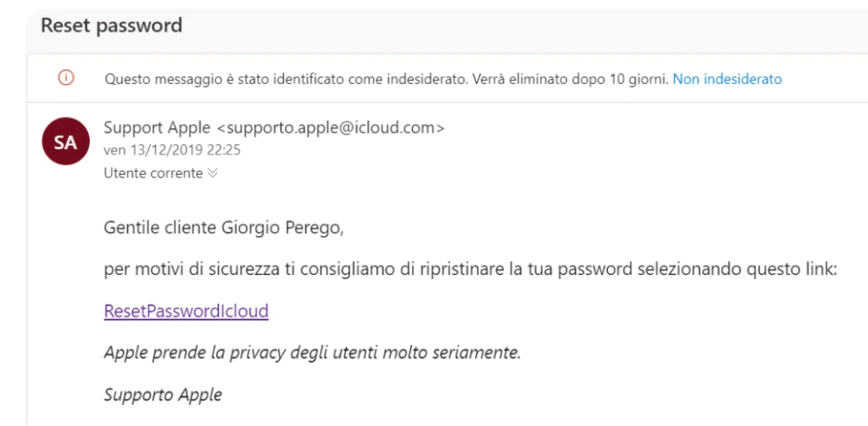
Task: Click the italic Apple prende la privacy line
Action: click(312, 353)
